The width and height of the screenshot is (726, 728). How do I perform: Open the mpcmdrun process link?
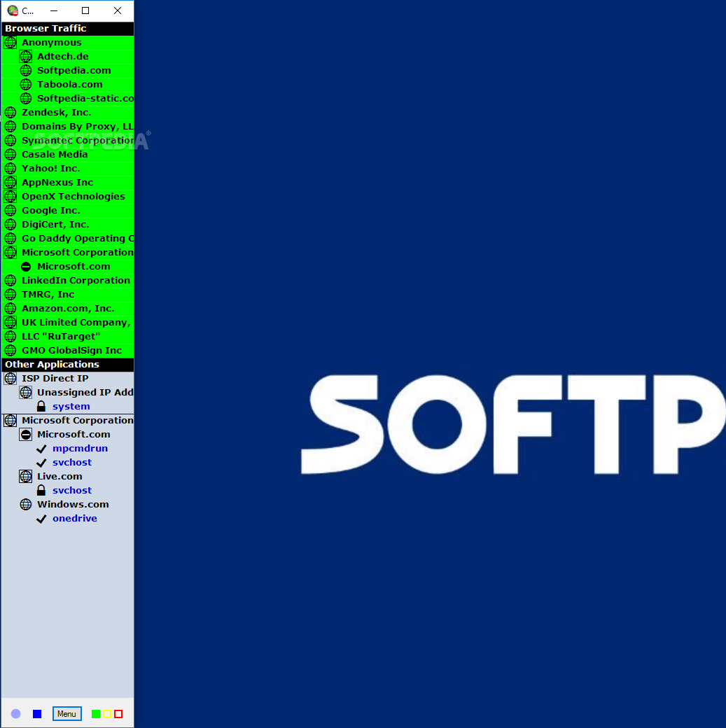80,449
